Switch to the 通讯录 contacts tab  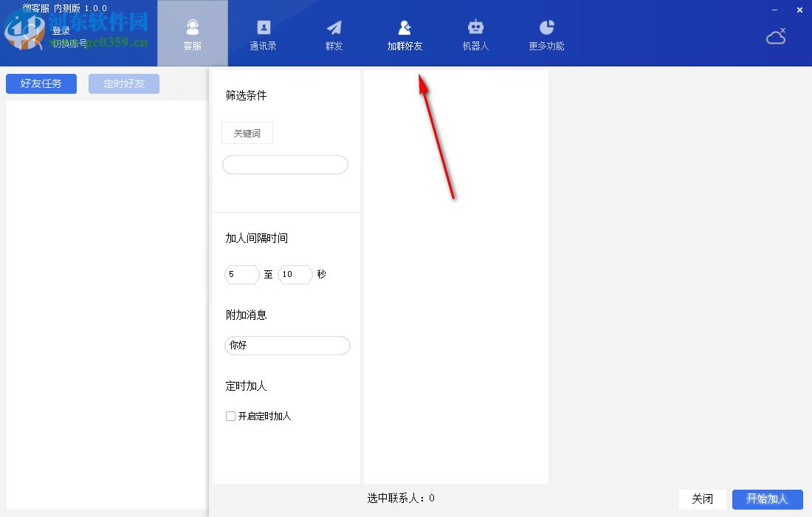(x=263, y=34)
